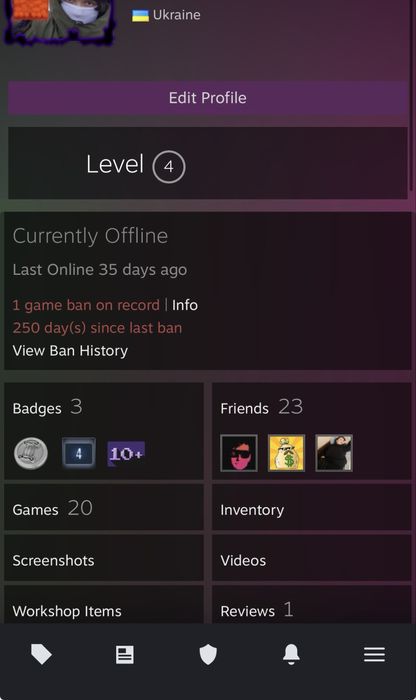Select the silver pillar community badge
Viewport: 416px width, 700px height.
click(31, 453)
